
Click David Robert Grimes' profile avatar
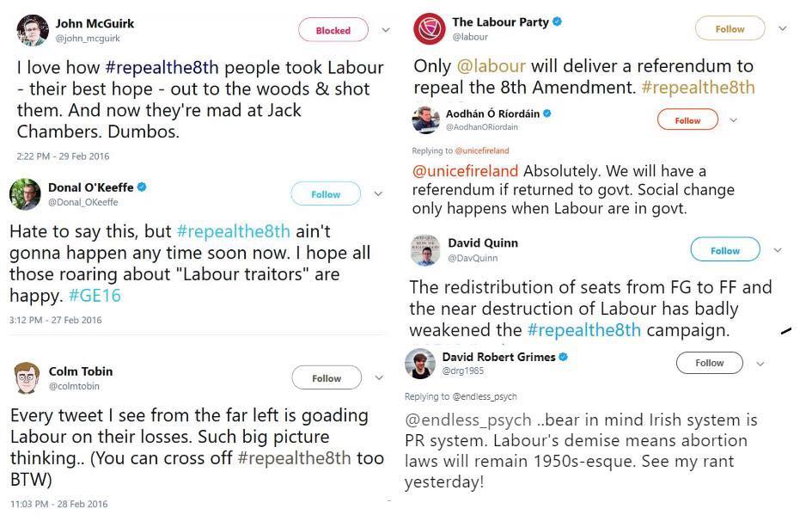click(x=420, y=363)
